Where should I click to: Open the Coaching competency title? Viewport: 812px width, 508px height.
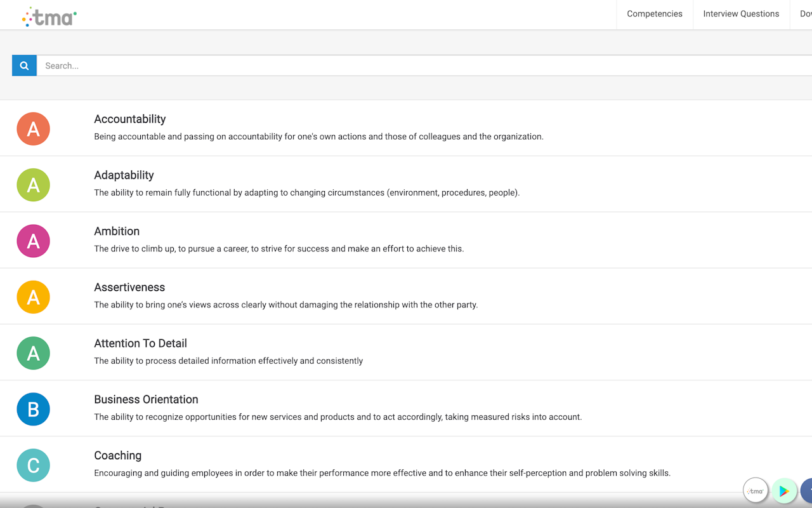[117, 455]
